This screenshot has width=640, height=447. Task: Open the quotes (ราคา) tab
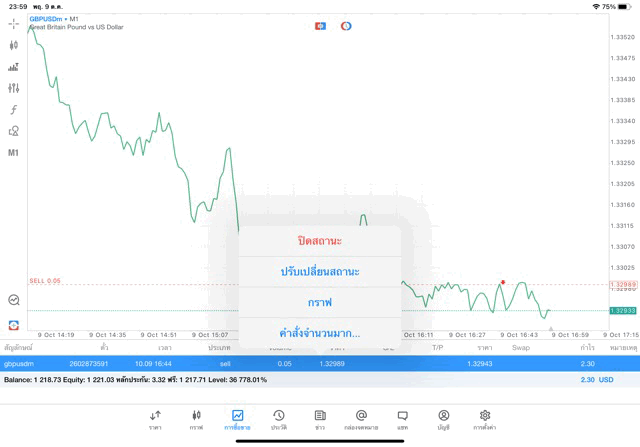pos(155,419)
